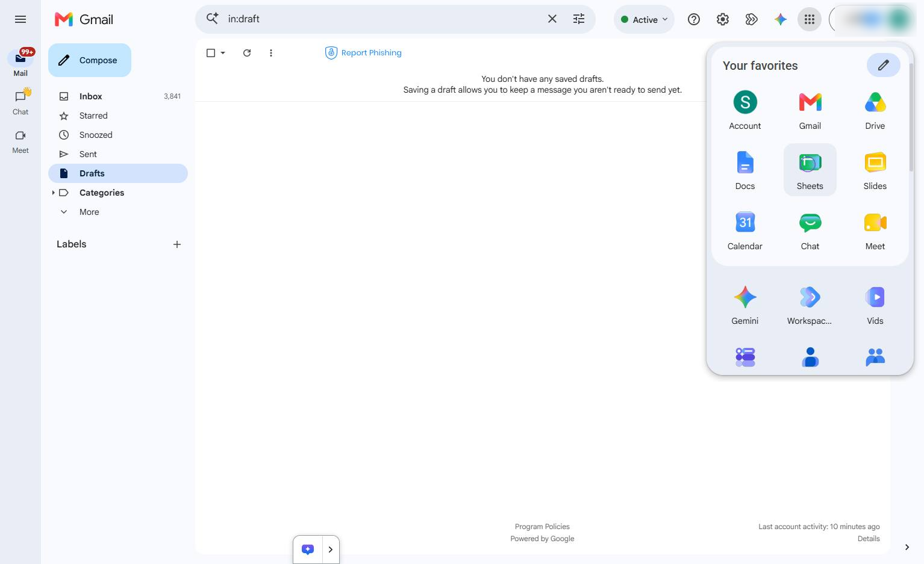The width and height of the screenshot is (924, 564).
Task: Clear the search query with X
Action: (x=552, y=19)
